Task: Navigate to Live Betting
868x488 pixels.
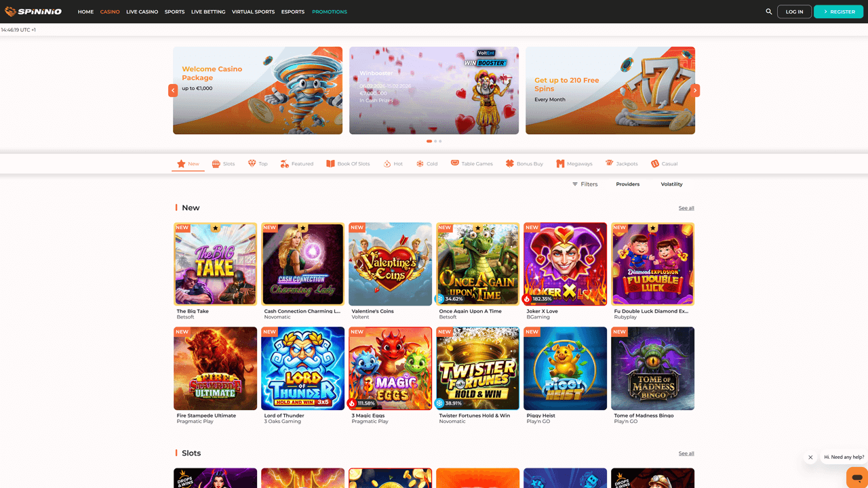Action: [208, 12]
